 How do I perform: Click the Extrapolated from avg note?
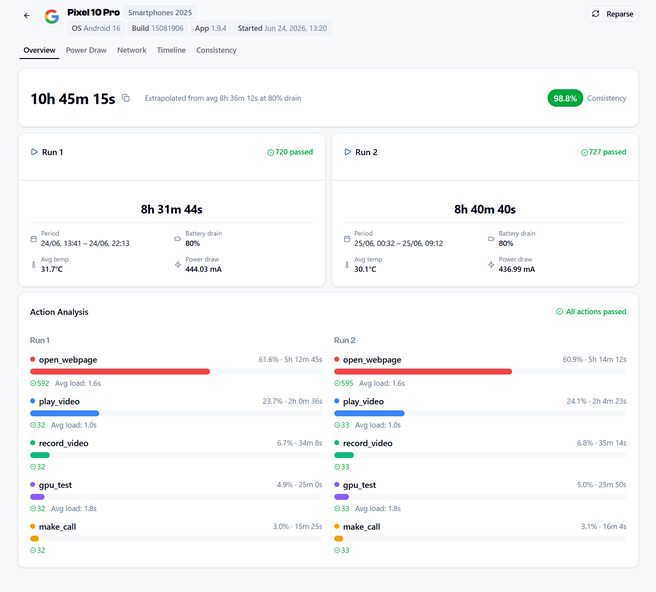[x=223, y=98]
